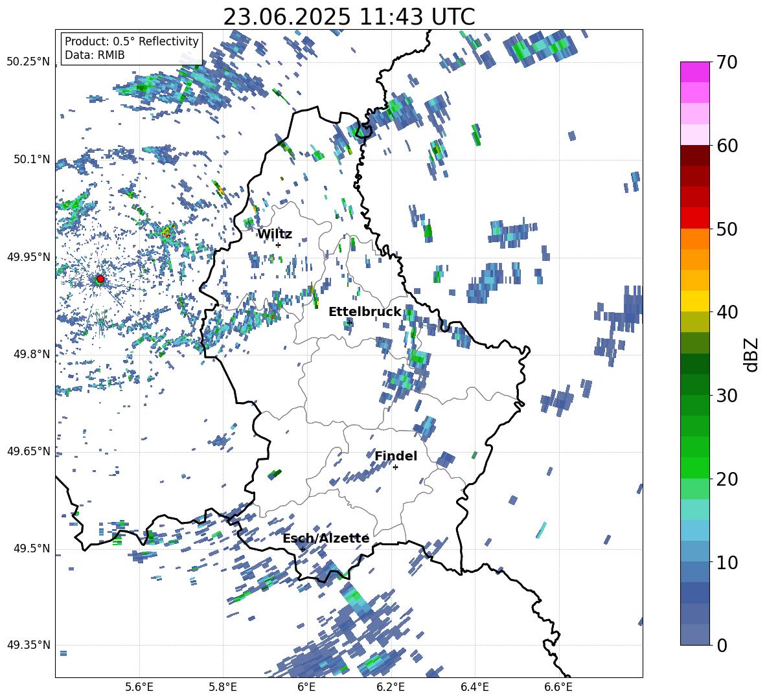767x700 pixels.
Task: Click the 50.1°N latitude label
Action: point(32,159)
